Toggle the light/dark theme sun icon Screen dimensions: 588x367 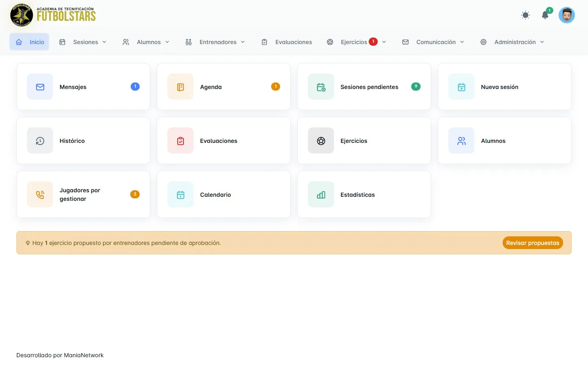526,15
